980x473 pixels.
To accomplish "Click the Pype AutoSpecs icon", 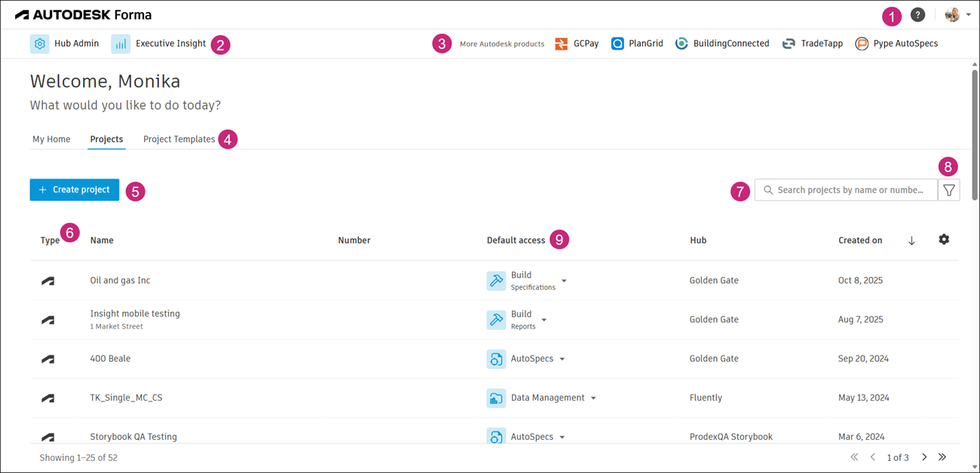I will point(862,44).
